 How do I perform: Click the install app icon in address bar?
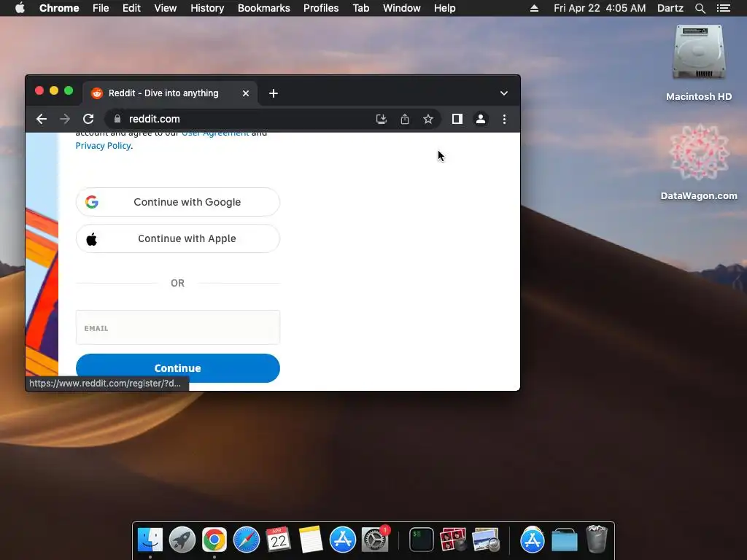point(381,119)
